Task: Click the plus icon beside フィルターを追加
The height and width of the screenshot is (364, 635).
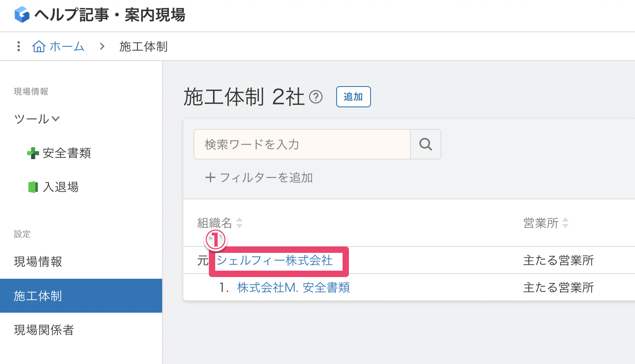Action: (211, 177)
